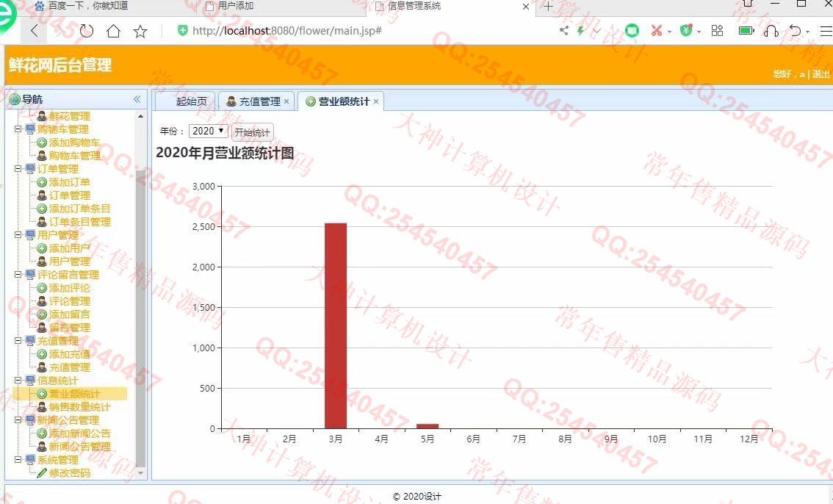Open a new browser tab with plus
Image resolution: width=833 pixels, height=504 pixels.
coord(548,7)
